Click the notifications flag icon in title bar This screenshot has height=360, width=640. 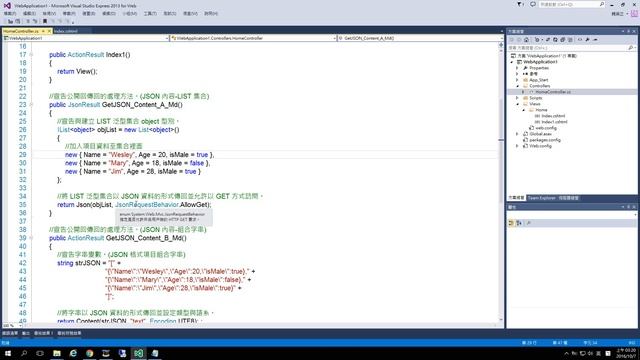520,4
